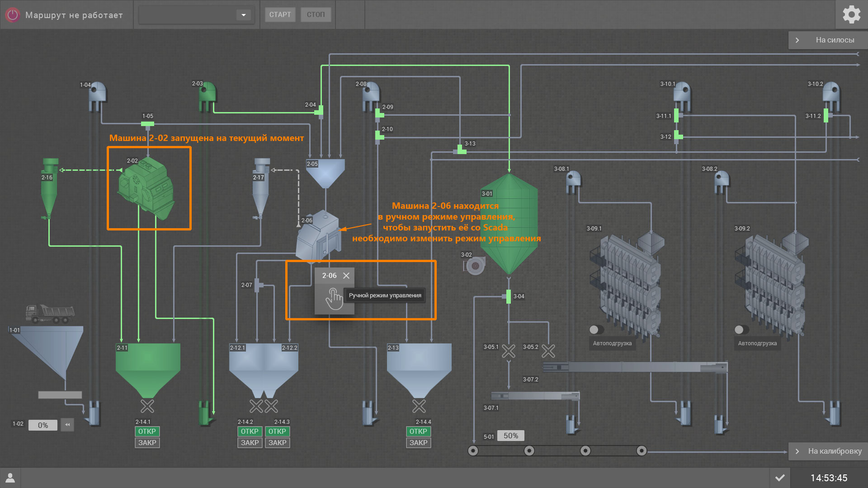Click ОТКР under gate 2-14.1
Viewport: 868px width, 488px height.
point(147,432)
